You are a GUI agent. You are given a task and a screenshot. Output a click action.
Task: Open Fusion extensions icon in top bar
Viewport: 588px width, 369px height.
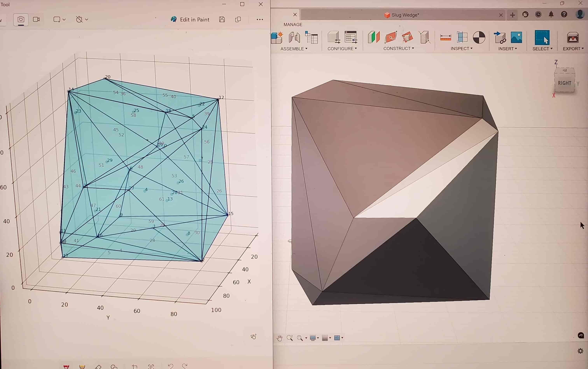pyautogui.click(x=525, y=15)
